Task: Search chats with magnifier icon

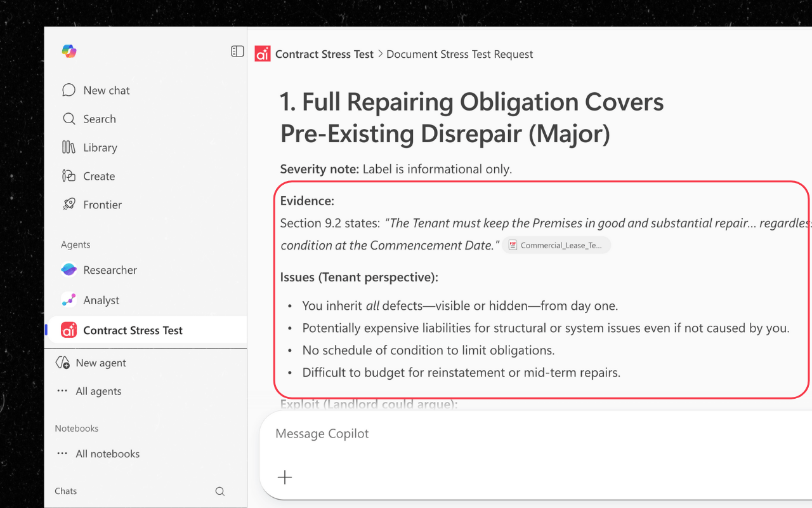Action: click(x=220, y=491)
